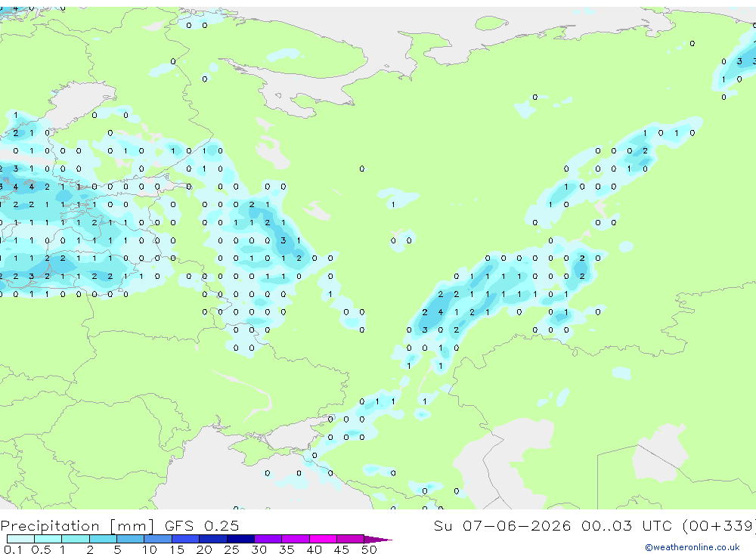Click the '0.5' legend scale label
756x554 pixels.
click(41, 549)
